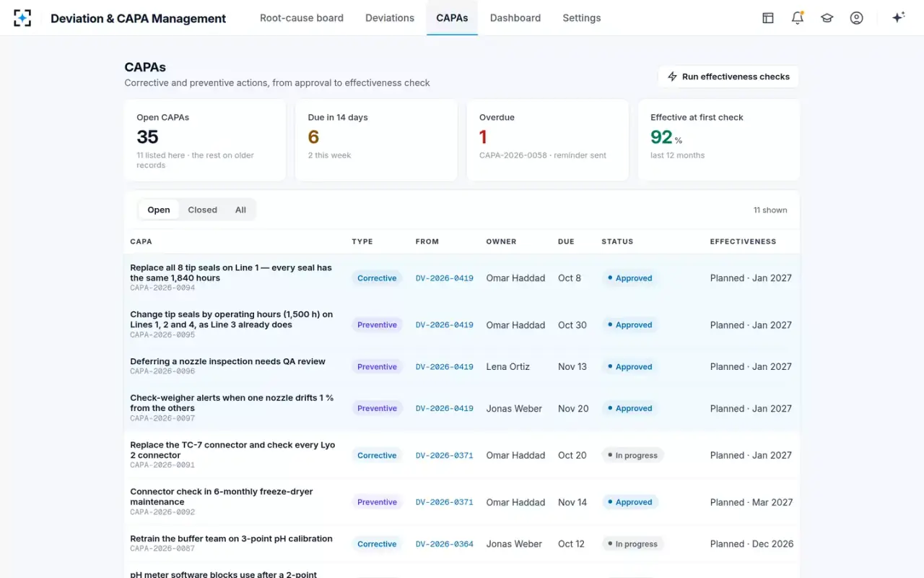The image size is (924, 578).
Task: Click Corrective tag on CAPA-2026-0094 row
Action: (377, 278)
